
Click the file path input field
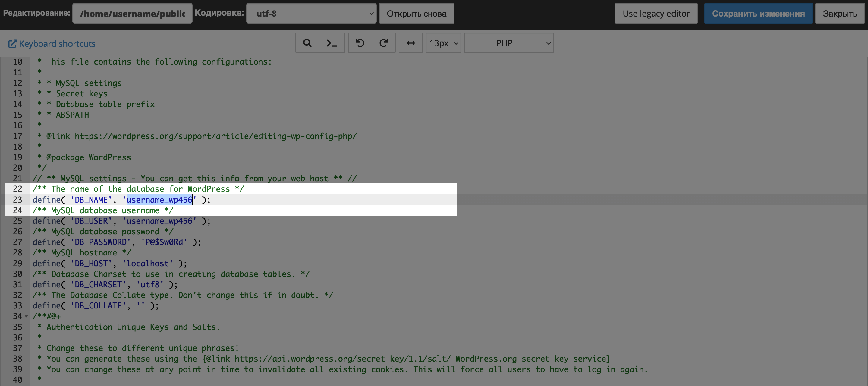pyautogui.click(x=132, y=14)
